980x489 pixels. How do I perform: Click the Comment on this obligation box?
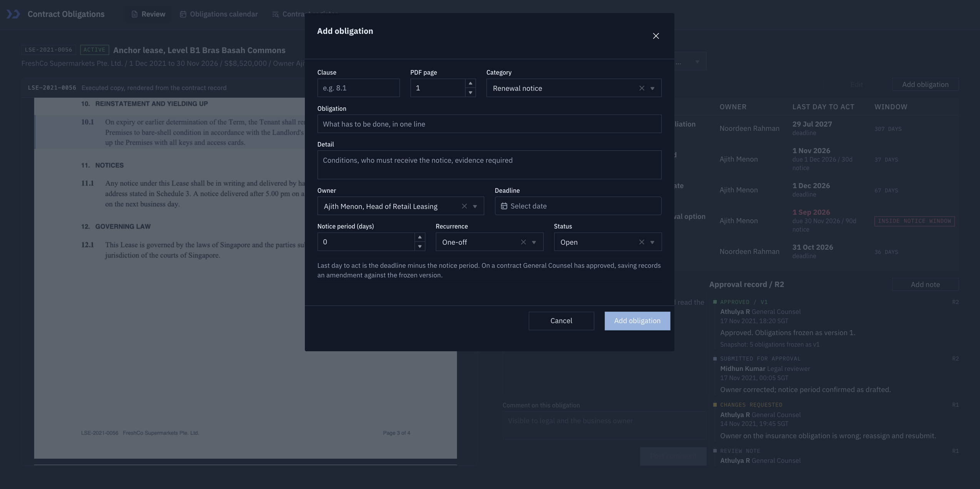pyautogui.click(x=604, y=425)
